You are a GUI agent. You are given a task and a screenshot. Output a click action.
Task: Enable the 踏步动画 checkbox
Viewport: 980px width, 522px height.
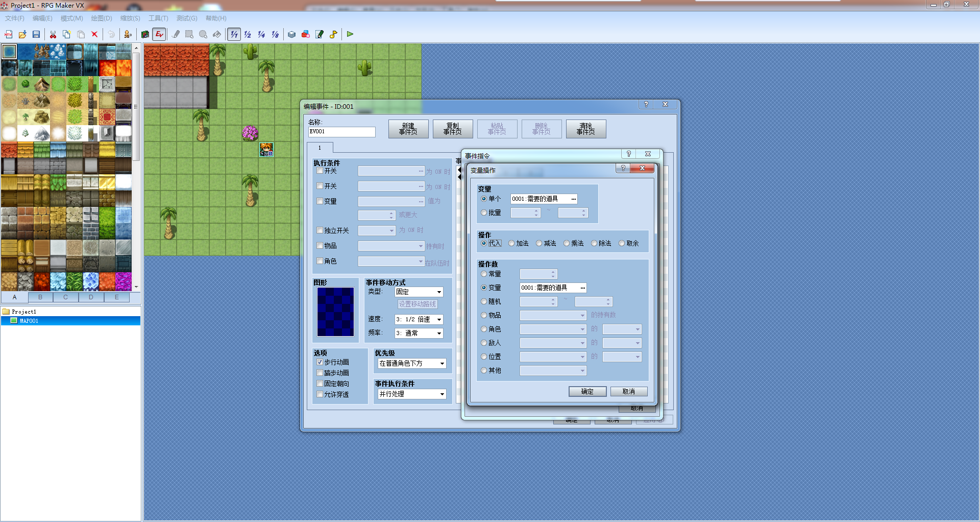click(320, 373)
